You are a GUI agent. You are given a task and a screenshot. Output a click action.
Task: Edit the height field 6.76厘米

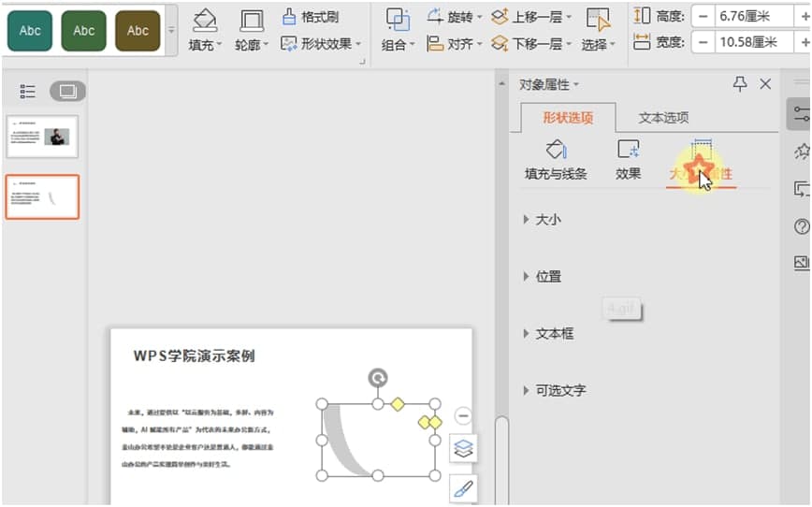(753, 17)
